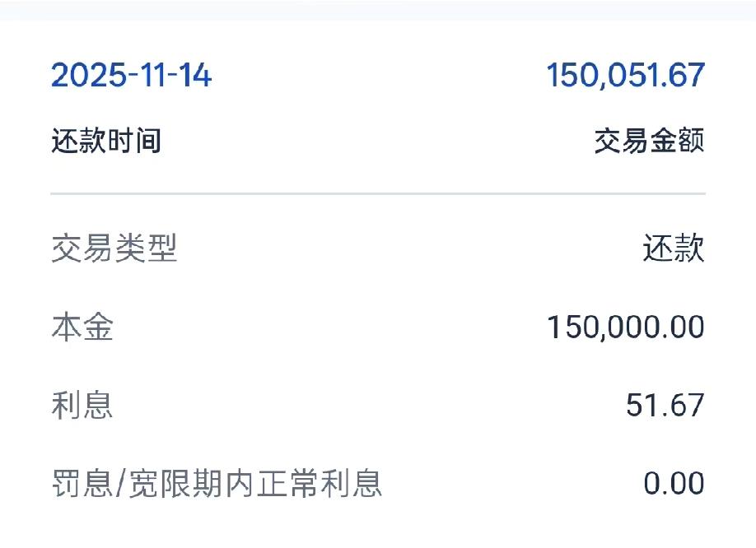Select the principal value 150,000.00
The width and height of the screenshot is (756, 548).
pos(626,327)
